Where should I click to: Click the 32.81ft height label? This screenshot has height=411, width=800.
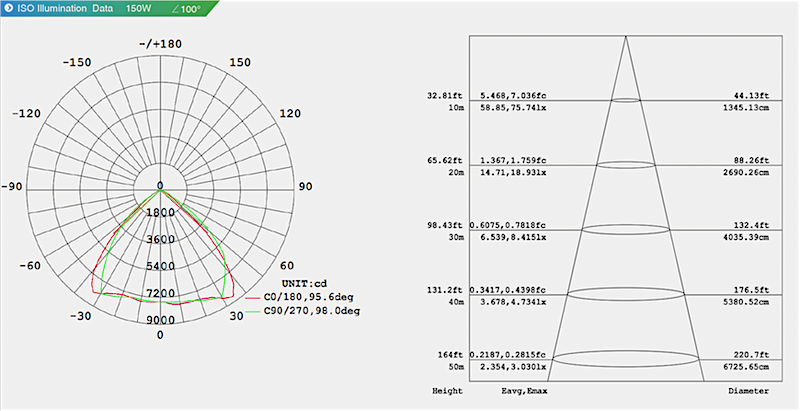click(x=445, y=95)
